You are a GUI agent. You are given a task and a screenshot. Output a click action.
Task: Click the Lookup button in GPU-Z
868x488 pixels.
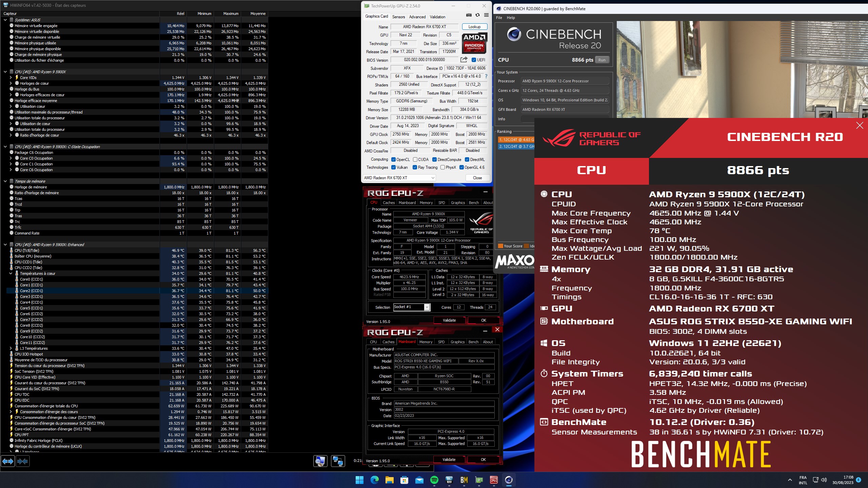point(474,27)
